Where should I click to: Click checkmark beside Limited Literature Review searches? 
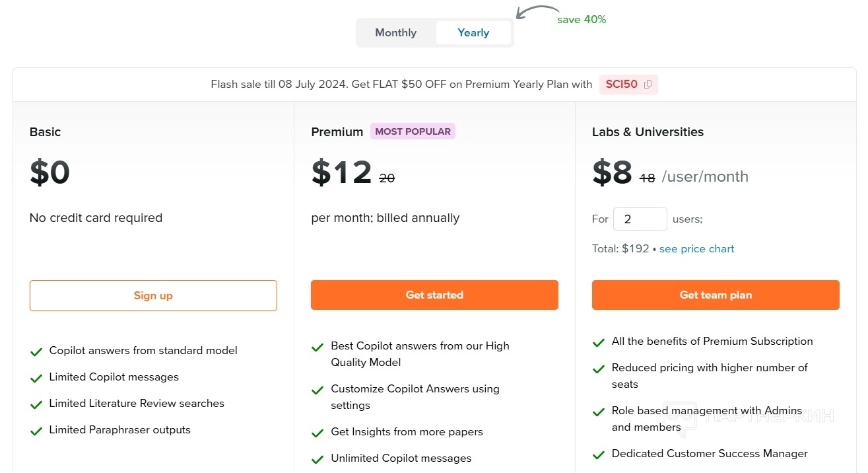tap(36, 404)
